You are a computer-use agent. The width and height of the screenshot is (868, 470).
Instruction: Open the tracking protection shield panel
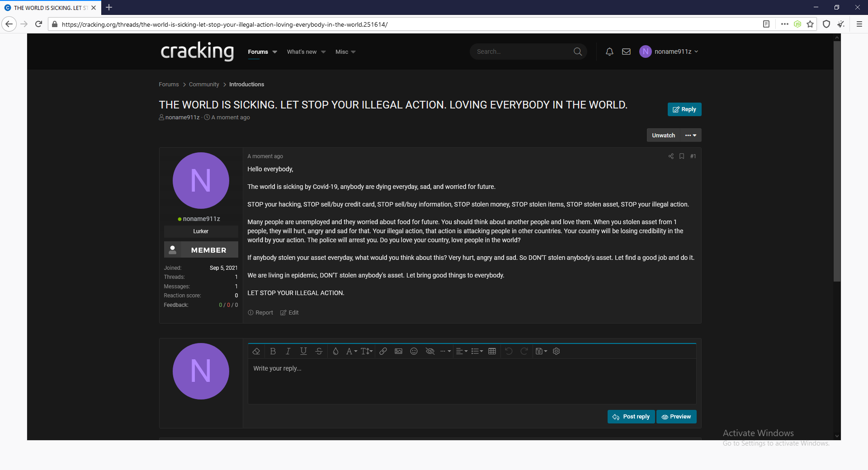(x=826, y=24)
